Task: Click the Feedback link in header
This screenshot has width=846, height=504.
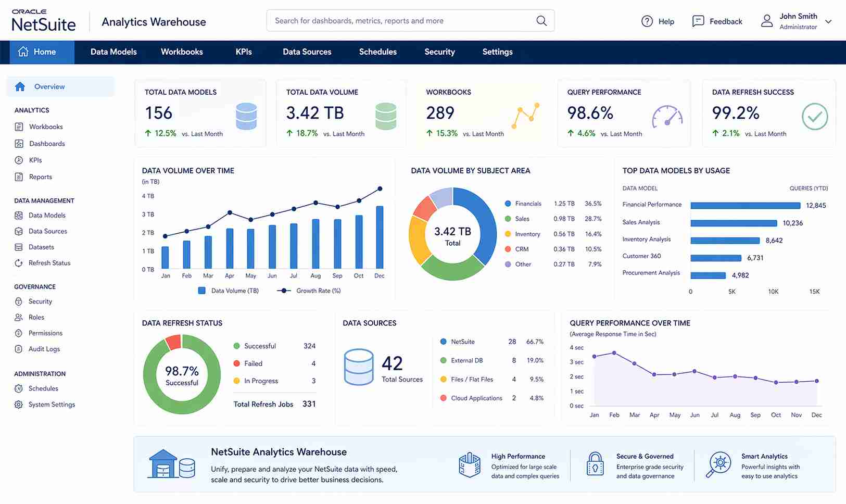Action: coord(726,21)
